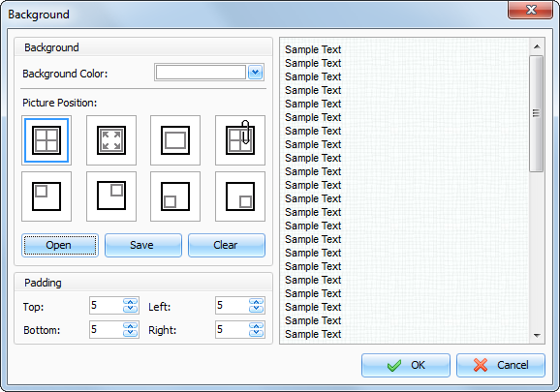The image size is (560, 392).
Task: Click the white Background Color swatch box
Action: tap(201, 73)
